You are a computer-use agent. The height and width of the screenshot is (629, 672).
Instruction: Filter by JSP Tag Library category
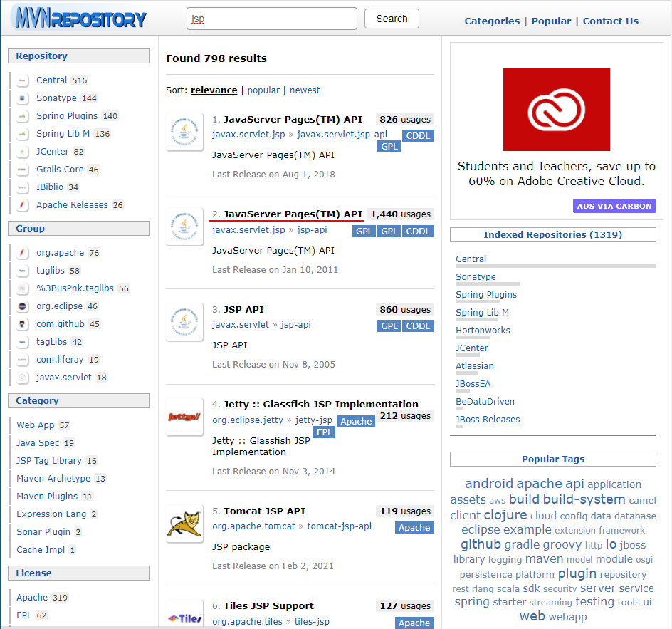49,460
